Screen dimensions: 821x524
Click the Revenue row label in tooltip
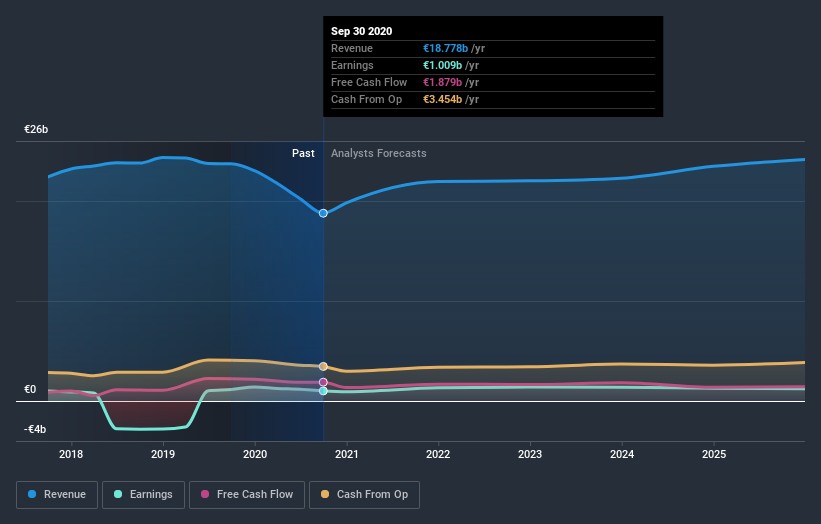[352, 48]
